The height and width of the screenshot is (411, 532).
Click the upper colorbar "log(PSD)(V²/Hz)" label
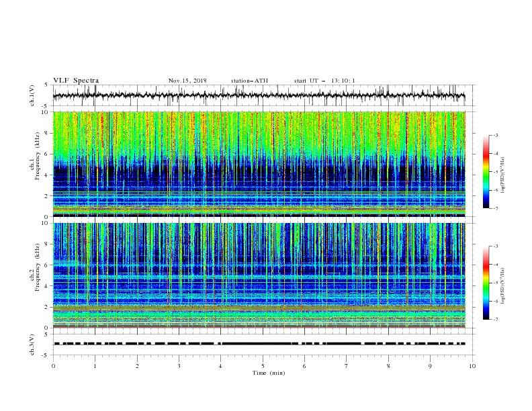coord(504,175)
